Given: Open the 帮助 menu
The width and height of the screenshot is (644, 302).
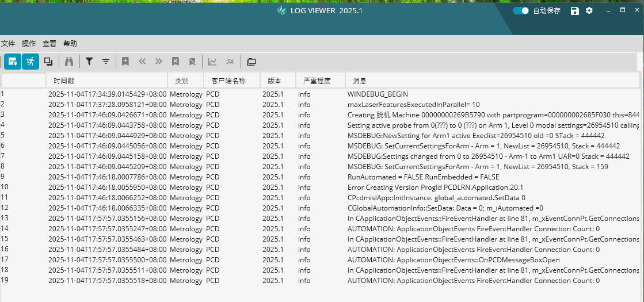Looking at the screenshot, I should click(70, 44).
